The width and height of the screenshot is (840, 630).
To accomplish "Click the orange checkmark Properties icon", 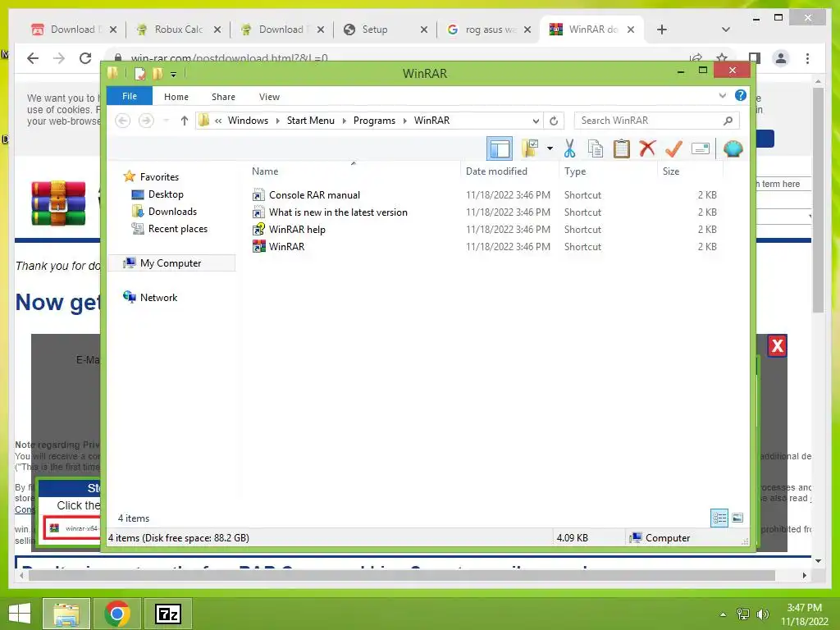I will 673,148.
